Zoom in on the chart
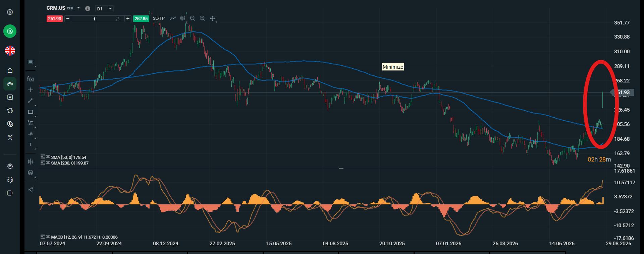This screenshot has height=254, width=644. [x=203, y=18]
